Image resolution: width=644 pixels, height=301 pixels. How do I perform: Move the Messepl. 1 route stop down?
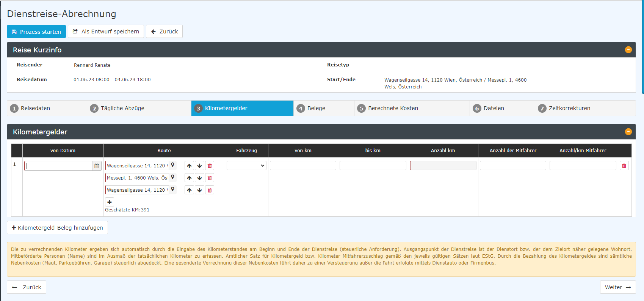tap(199, 178)
